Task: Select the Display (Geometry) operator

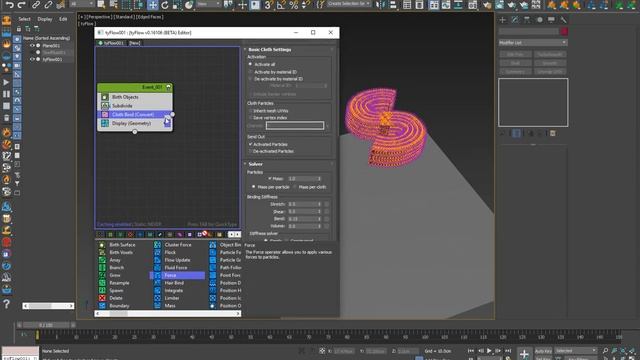Action: tap(135, 123)
